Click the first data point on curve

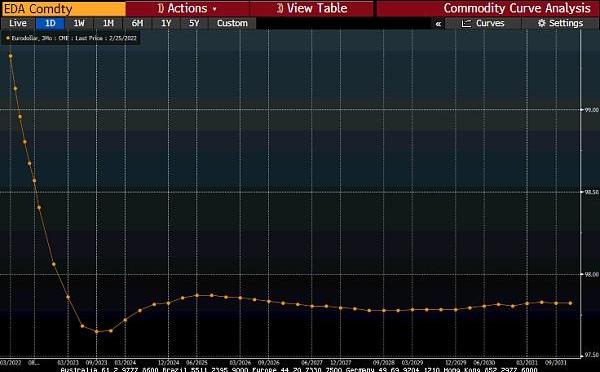[x=10, y=56]
